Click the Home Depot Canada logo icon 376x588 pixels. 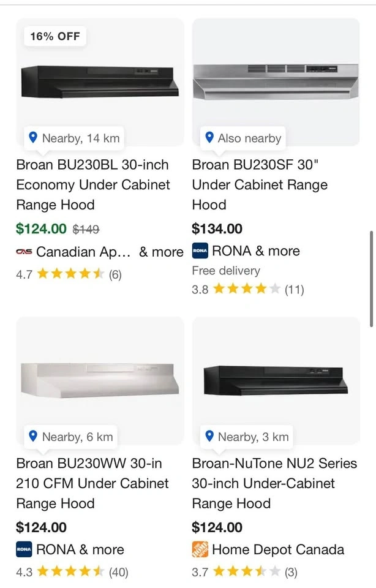200,549
